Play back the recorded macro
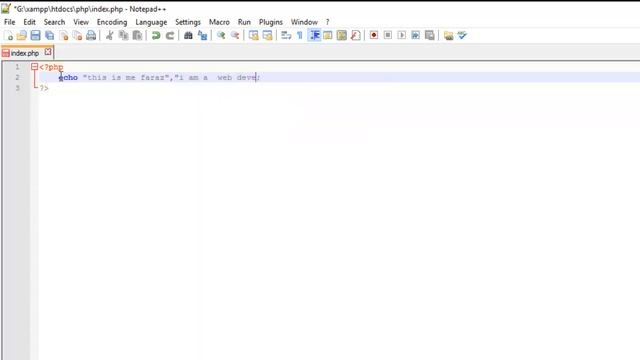The width and height of the screenshot is (640, 360). coord(402,36)
